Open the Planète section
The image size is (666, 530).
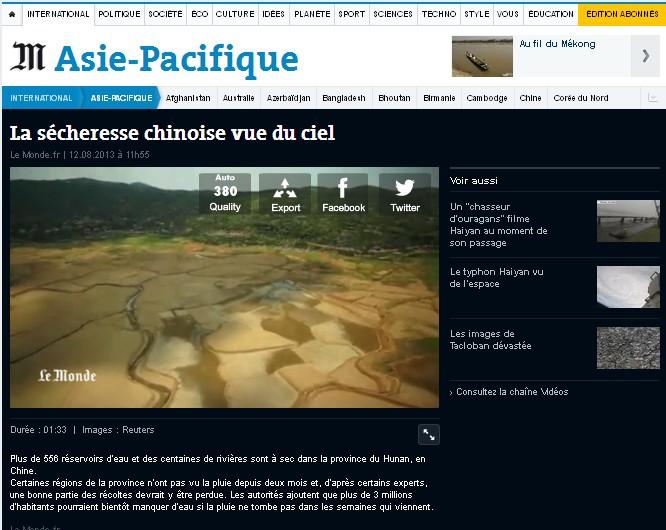(x=312, y=14)
